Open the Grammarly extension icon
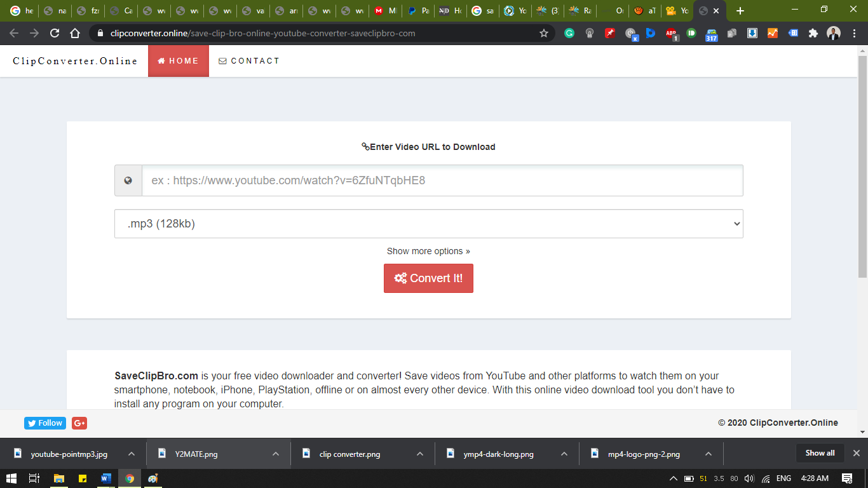Viewport: 868px width, 488px height. [x=569, y=33]
